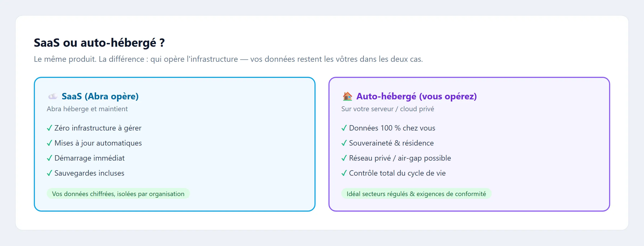
Task: Click the 'Vos données chiffrées, isolées par organisation' badge
Action: (x=118, y=194)
